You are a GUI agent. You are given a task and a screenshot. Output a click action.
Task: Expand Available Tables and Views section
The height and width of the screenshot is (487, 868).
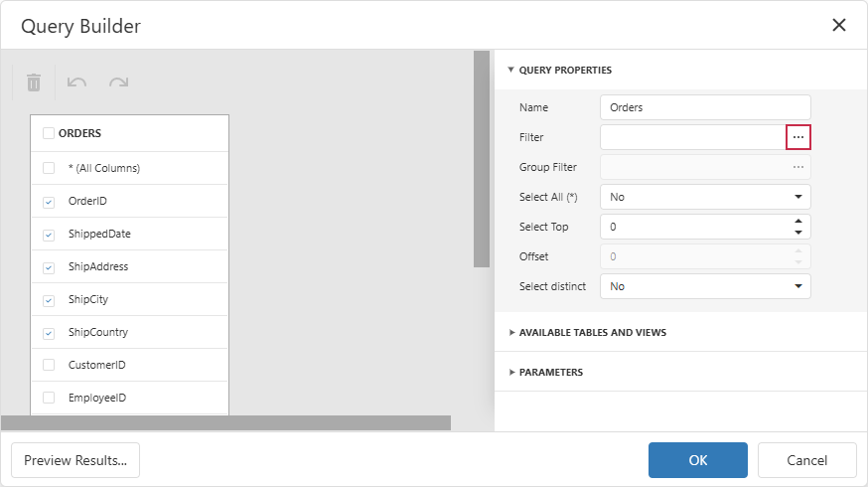pyautogui.click(x=511, y=332)
